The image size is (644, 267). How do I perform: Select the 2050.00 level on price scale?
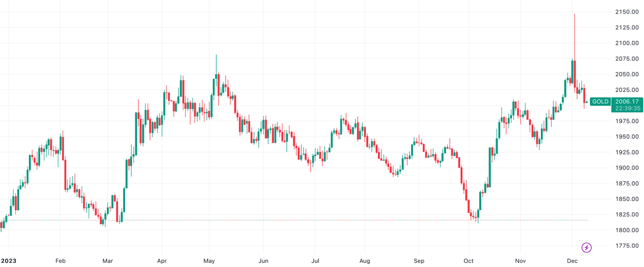point(627,74)
